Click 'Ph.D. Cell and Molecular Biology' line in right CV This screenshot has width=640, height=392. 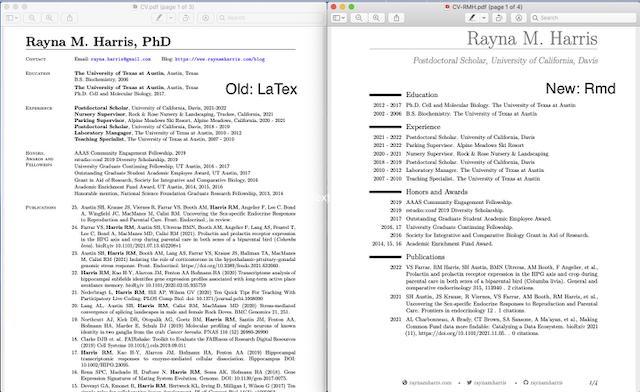click(x=491, y=105)
